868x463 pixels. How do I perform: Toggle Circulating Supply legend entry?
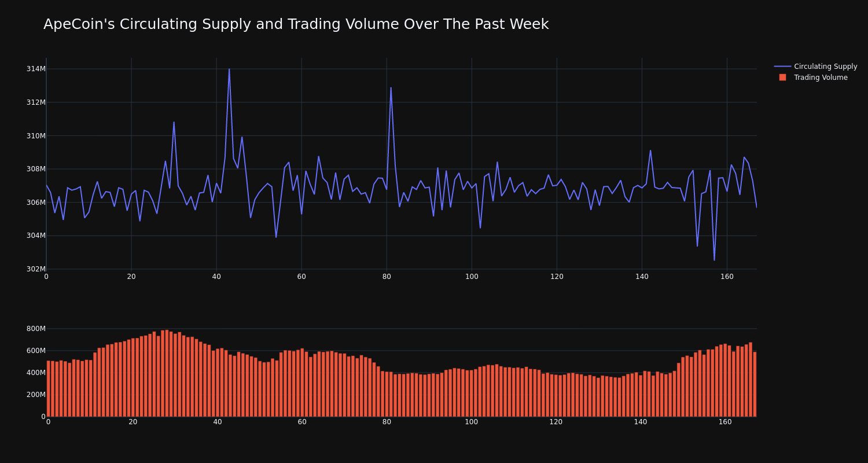click(x=815, y=67)
